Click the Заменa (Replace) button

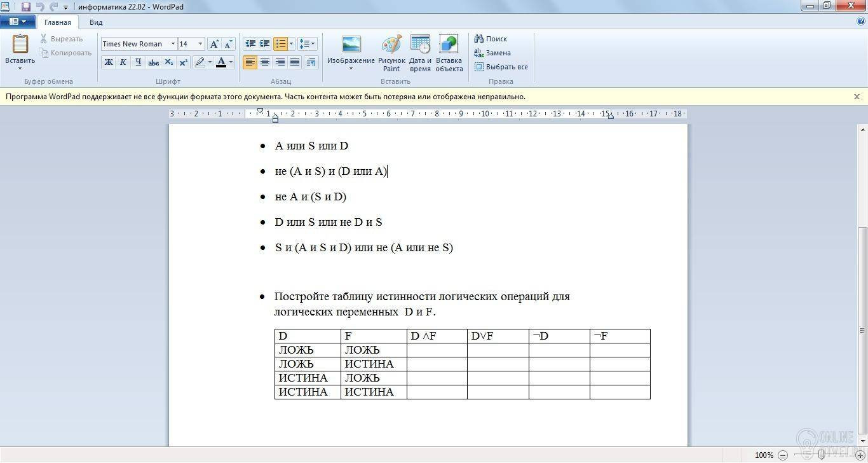[492, 53]
